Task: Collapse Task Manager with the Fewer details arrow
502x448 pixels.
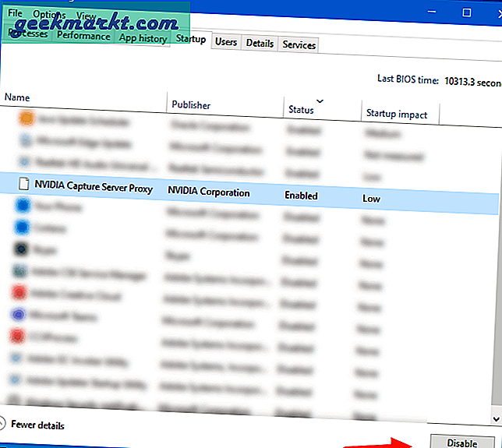Action: (4, 425)
